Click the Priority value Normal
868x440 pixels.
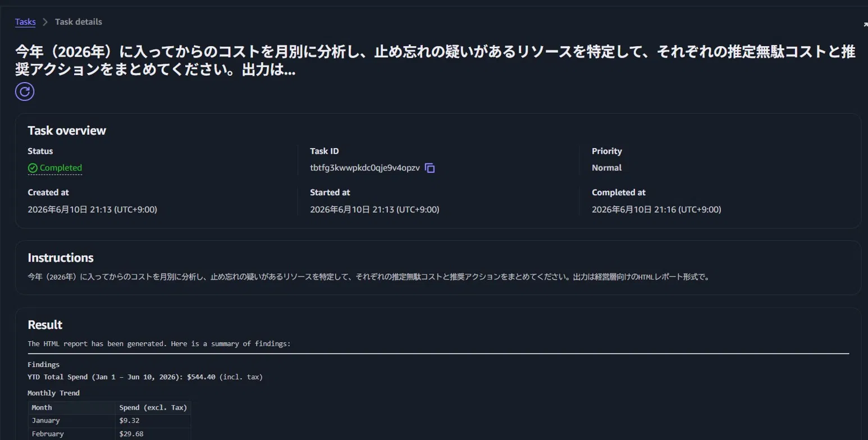point(606,168)
